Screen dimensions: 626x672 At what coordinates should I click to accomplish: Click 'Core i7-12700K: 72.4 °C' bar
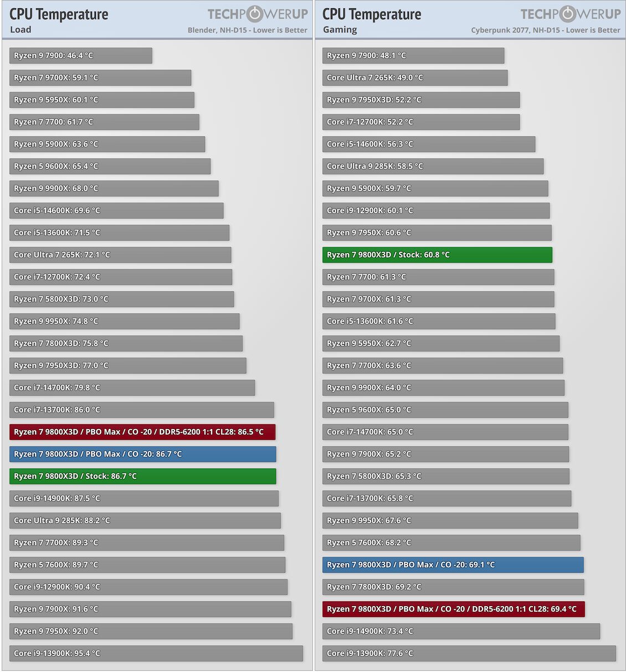(121, 277)
